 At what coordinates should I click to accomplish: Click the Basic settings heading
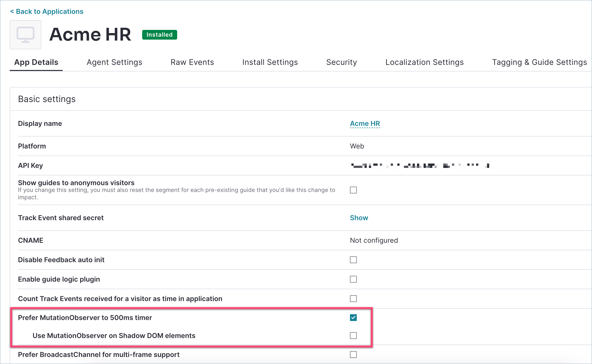coord(47,99)
